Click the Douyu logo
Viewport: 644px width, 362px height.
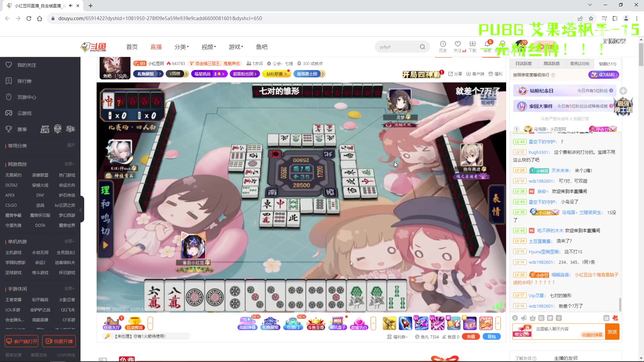click(94, 47)
